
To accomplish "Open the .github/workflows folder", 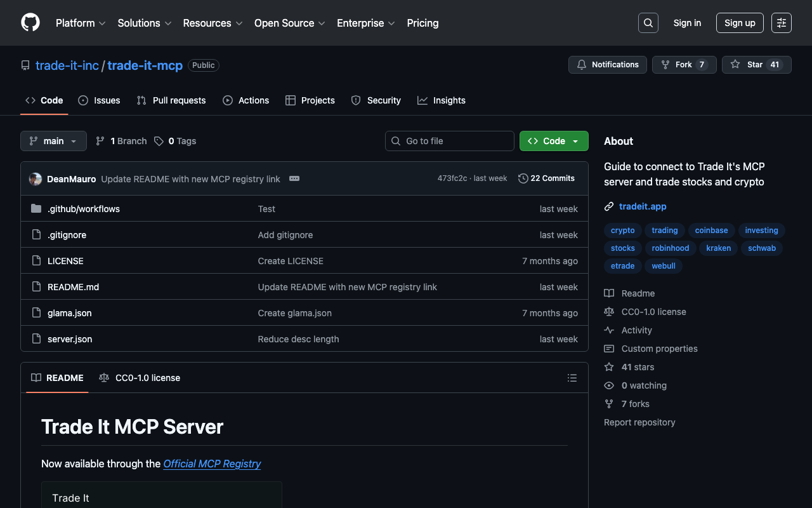I will point(83,209).
